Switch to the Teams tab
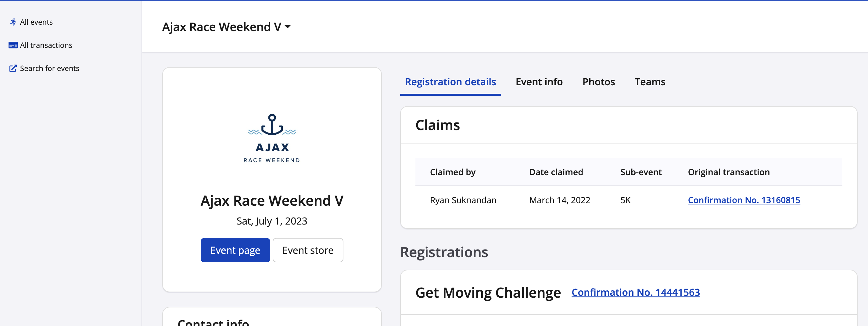 pyautogui.click(x=650, y=82)
